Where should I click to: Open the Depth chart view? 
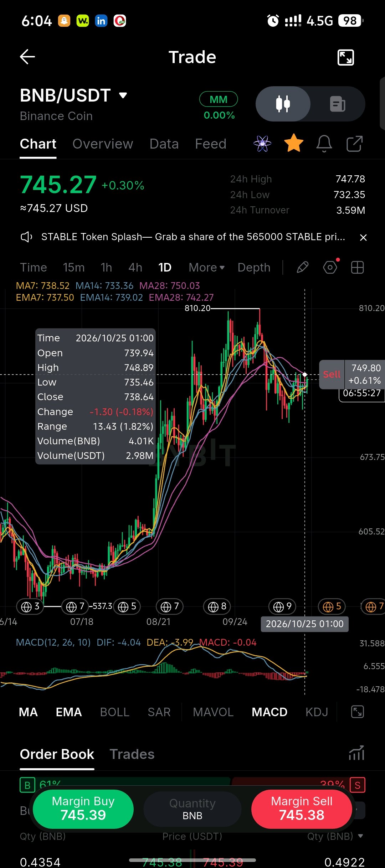click(254, 268)
